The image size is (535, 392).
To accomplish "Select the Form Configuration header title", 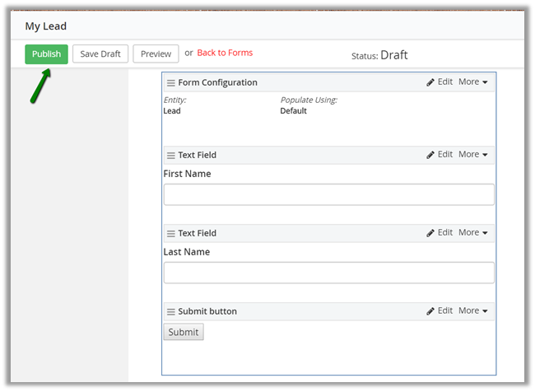I will [217, 83].
